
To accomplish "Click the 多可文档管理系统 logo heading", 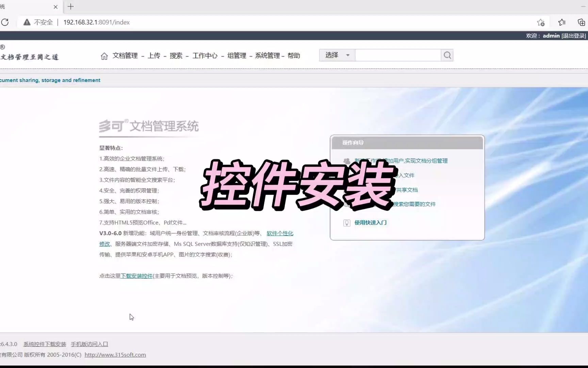I will tap(149, 126).
